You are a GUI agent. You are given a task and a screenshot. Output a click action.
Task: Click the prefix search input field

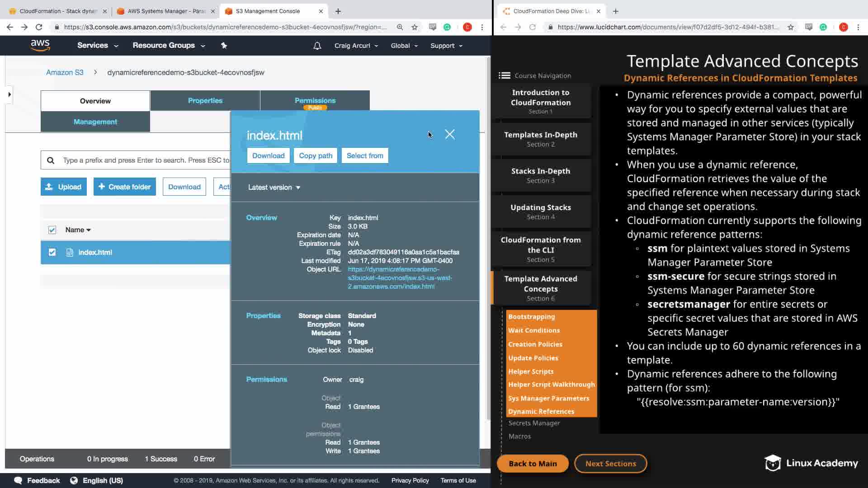pyautogui.click(x=145, y=160)
